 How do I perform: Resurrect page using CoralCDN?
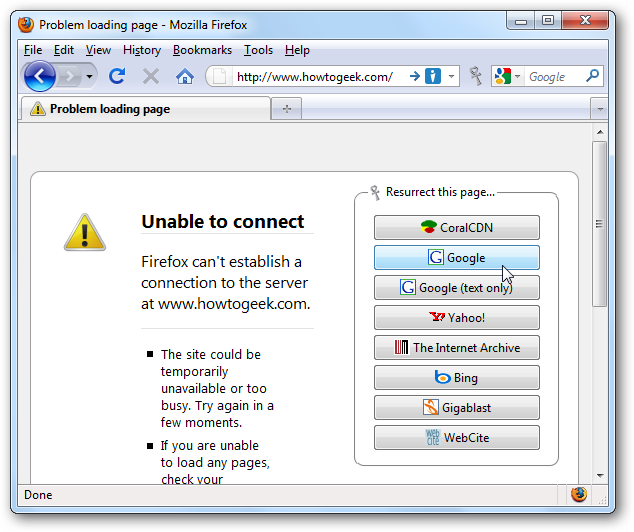tap(456, 228)
